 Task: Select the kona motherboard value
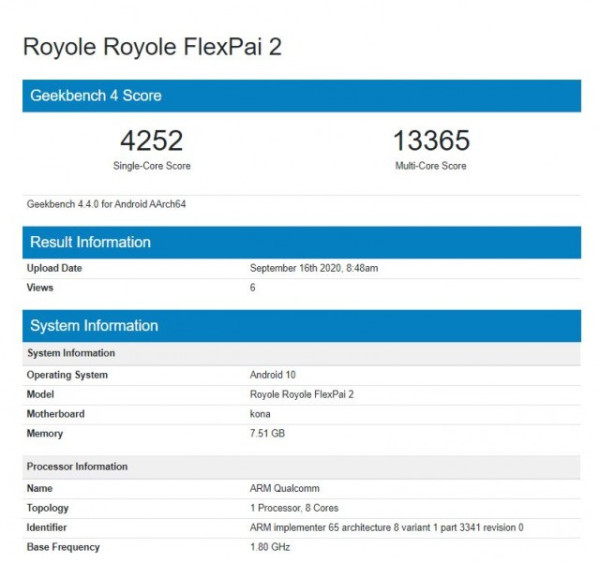[x=260, y=414]
